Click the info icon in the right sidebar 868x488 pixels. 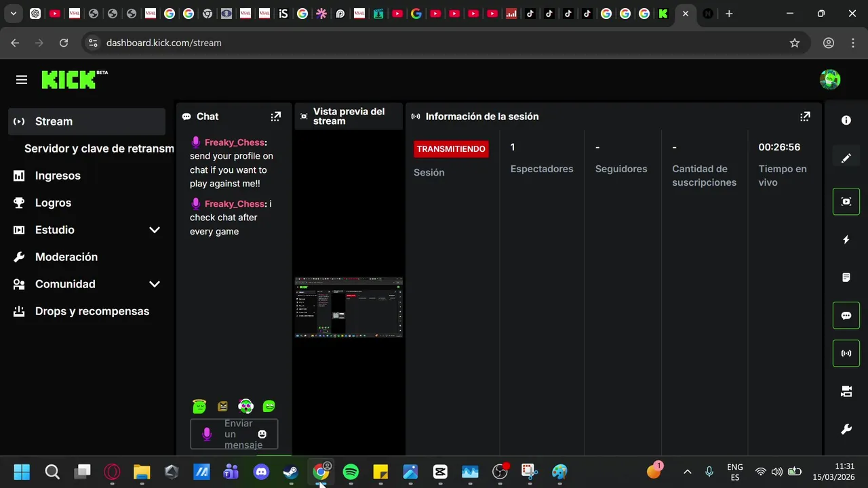846,120
